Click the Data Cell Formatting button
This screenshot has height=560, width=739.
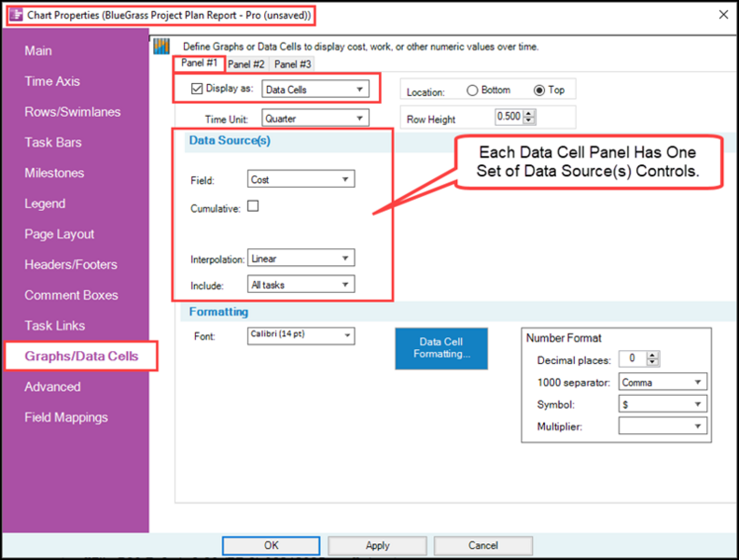click(441, 348)
